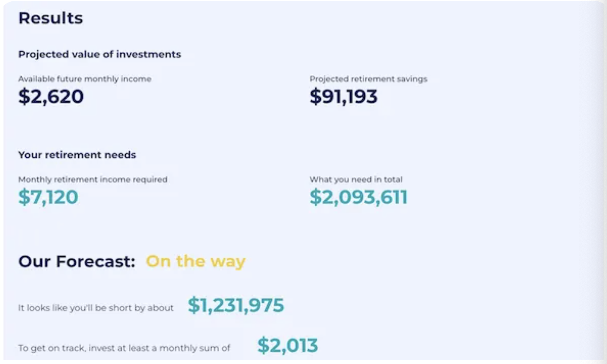Click the Monthly retirement income required label
The width and height of the screenshot is (607, 364).
93,179
